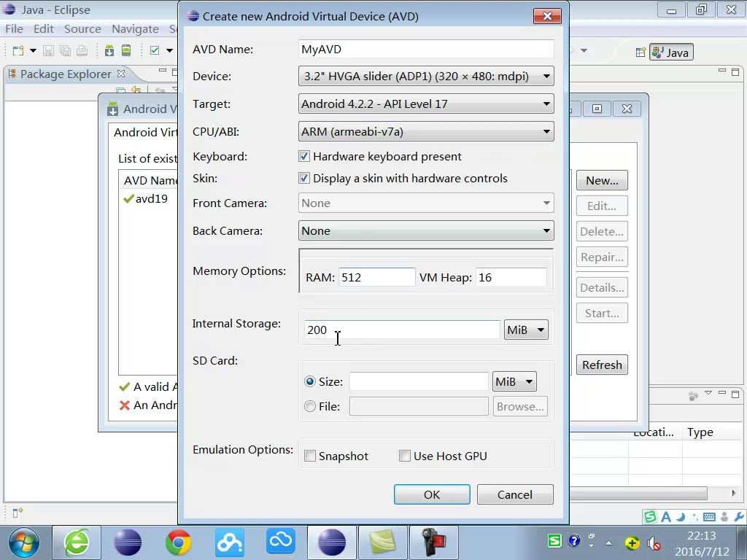Click the Internal Storage field showing 200

coord(402,330)
